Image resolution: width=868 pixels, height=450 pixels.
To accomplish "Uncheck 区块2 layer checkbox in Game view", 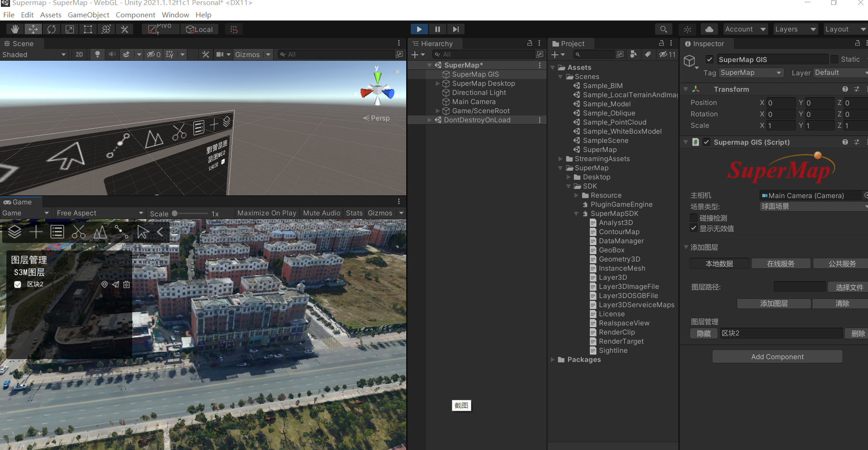I will click(18, 284).
